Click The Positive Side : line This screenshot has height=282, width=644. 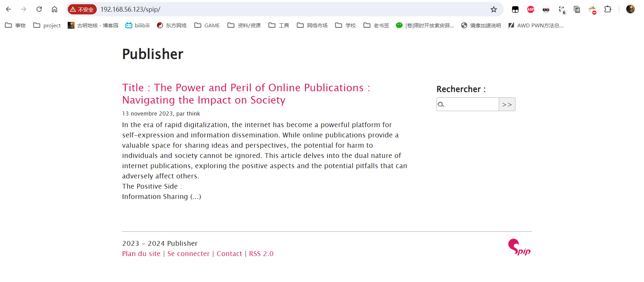[x=152, y=186]
